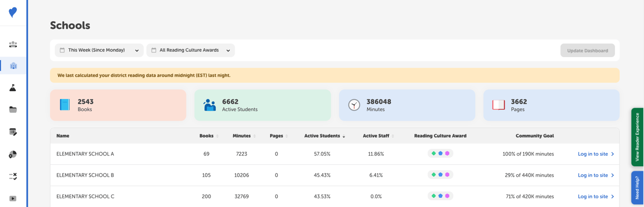Image resolution: width=644 pixels, height=207 pixels.
Task: Click the ELEMENTARY SCHOOL A name
Action: point(85,154)
